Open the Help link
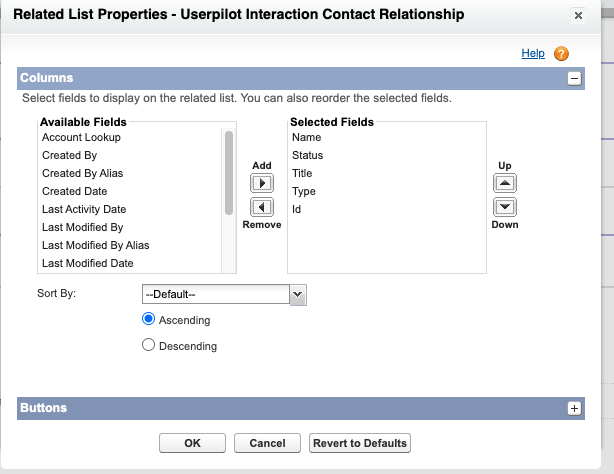Viewport: 614px width, 474px height. 533,53
